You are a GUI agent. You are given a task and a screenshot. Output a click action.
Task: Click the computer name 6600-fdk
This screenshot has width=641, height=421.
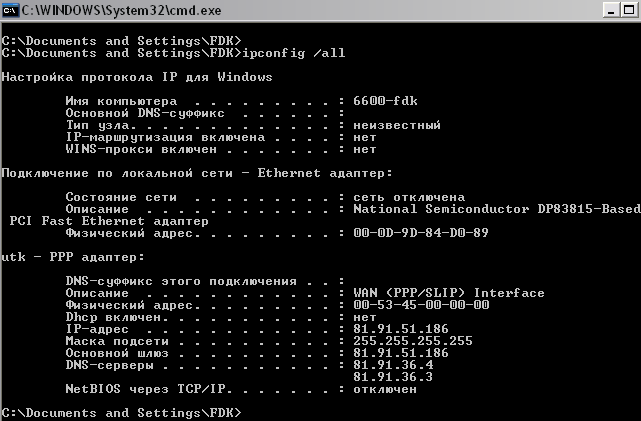tap(385, 101)
